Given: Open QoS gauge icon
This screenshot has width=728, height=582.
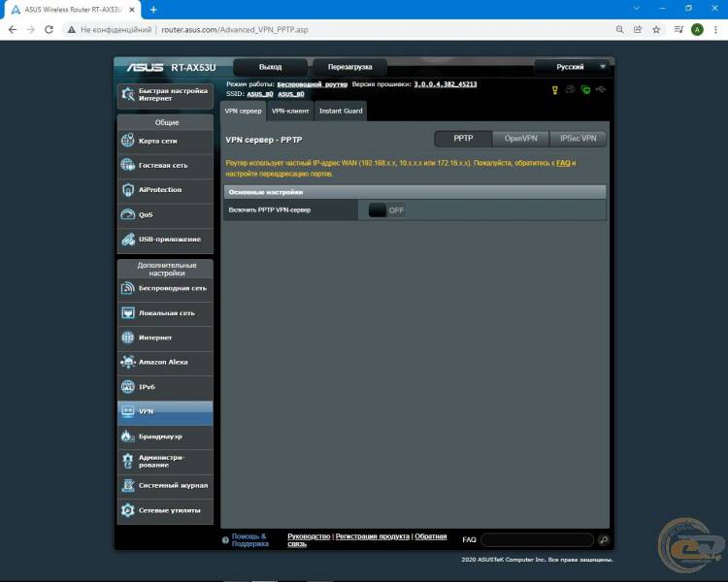Looking at the screenshot, I should coord(128,214).
